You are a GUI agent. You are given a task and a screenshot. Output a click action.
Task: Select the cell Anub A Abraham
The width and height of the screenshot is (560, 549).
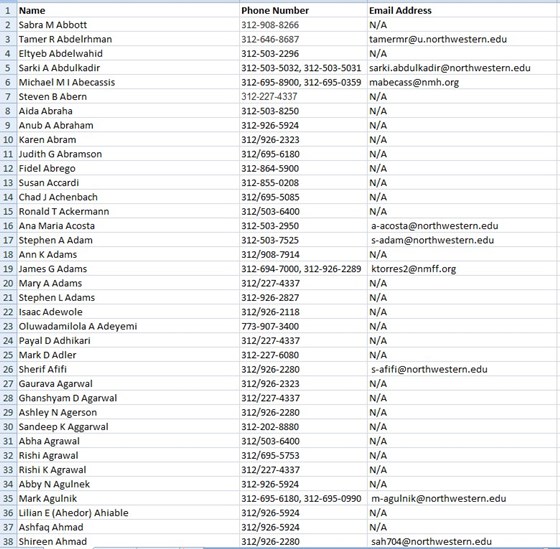click(128, 125)
